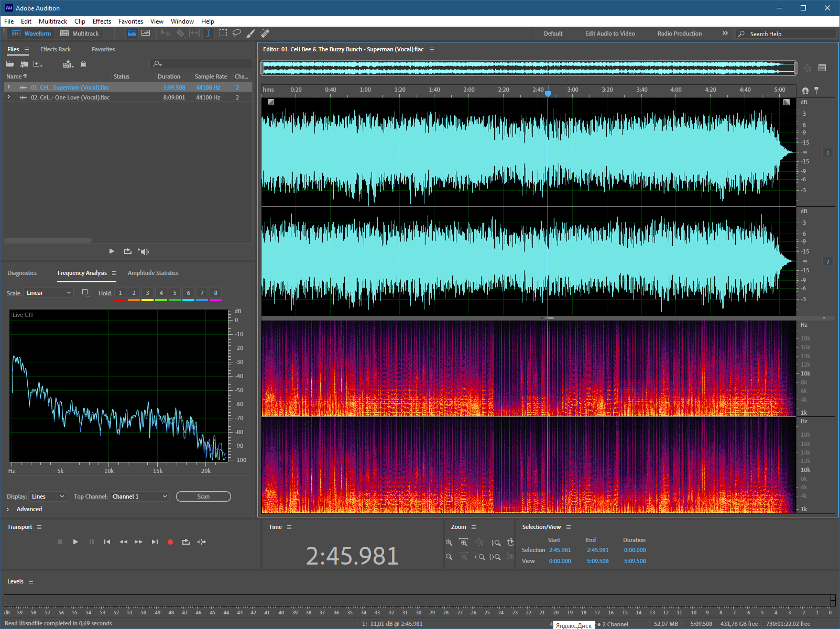Screen dimensions: 840x629
Task: Select the Paintbrush Selection tool
Action: [250, 33]
